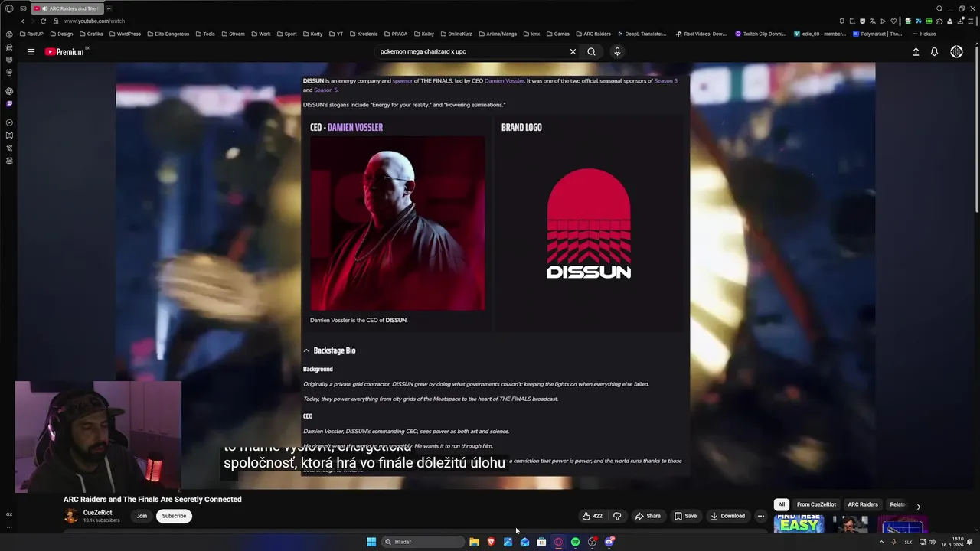Open YouTube create upload icon

point(916,51)
